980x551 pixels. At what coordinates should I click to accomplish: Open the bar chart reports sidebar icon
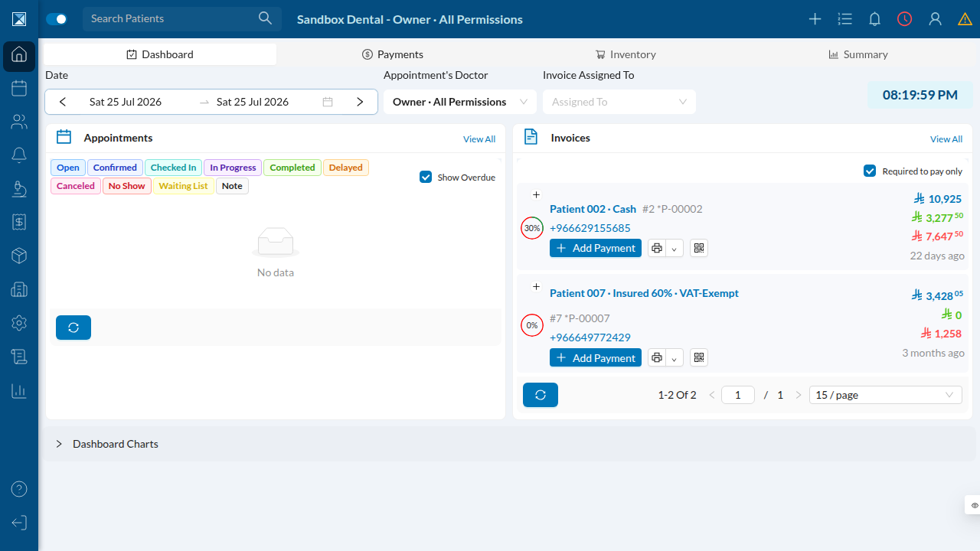[19, 390]
